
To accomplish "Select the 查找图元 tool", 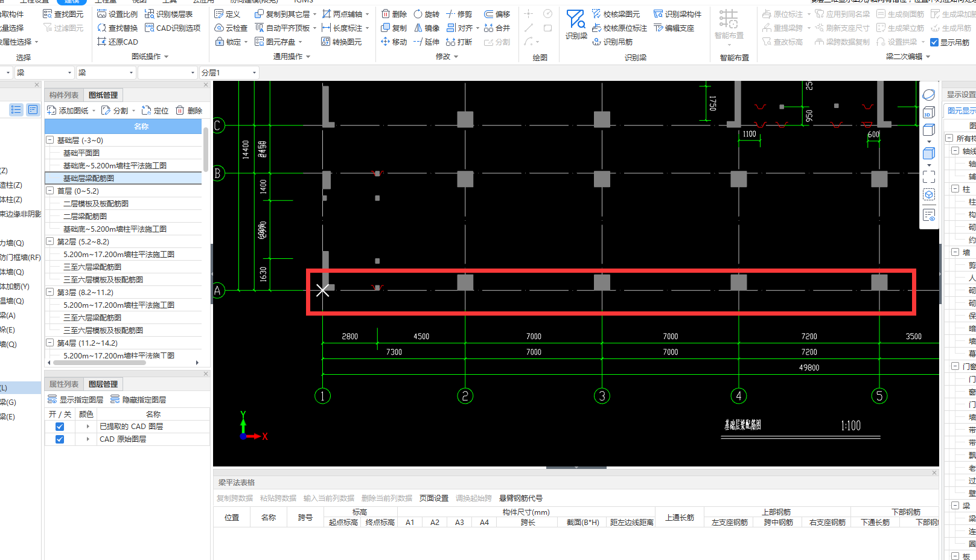I will tap(63, 14).
